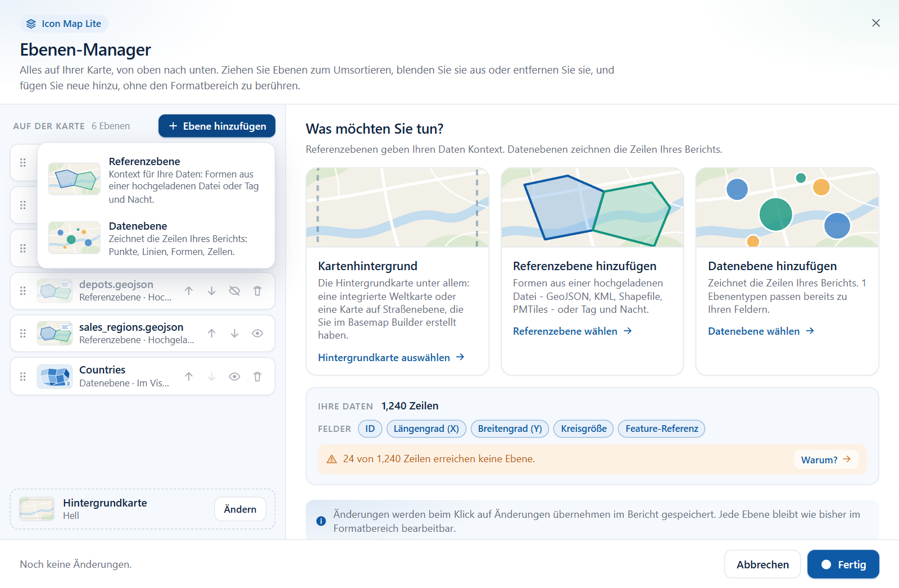The width and height of the screenshot is (899, 588).
Task: Open the Datenebene wählen link
Action: 761,331
